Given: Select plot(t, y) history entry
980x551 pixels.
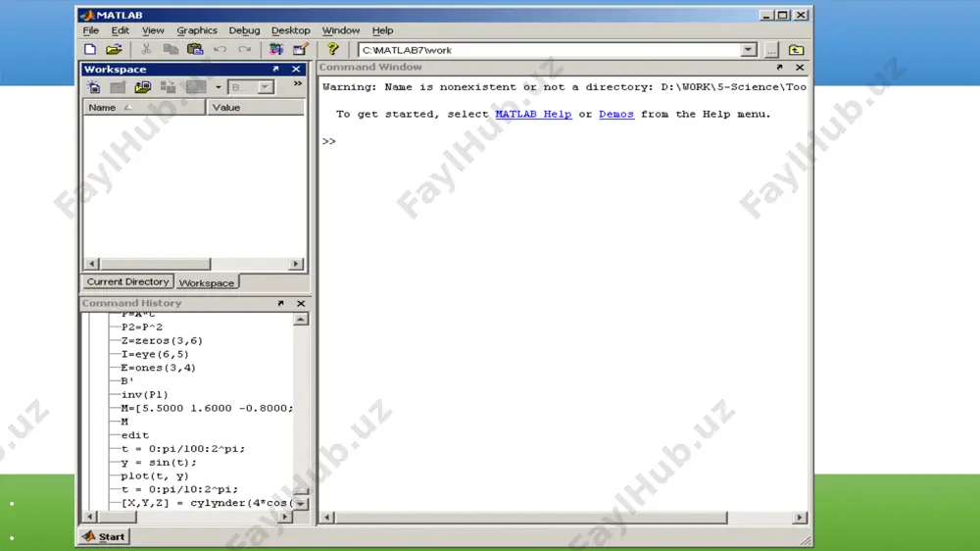Looking at the screenshot, I should click(155, 476).
